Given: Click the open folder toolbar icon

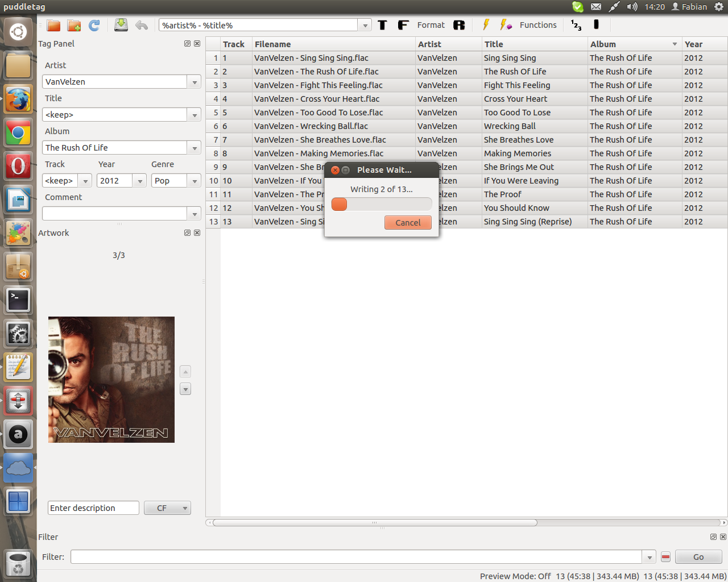Looking at the screenshot, I should 53,25.
